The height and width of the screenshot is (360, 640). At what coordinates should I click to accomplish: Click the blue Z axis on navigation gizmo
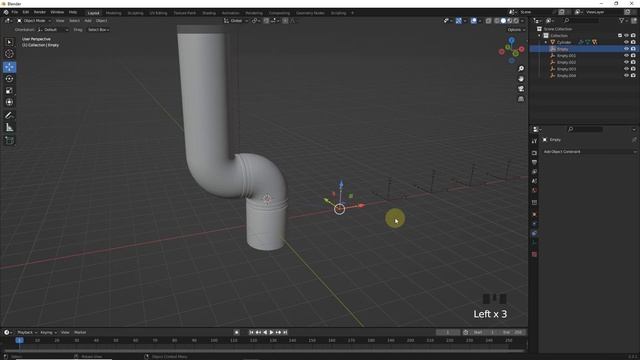click(x=511, y=40)
